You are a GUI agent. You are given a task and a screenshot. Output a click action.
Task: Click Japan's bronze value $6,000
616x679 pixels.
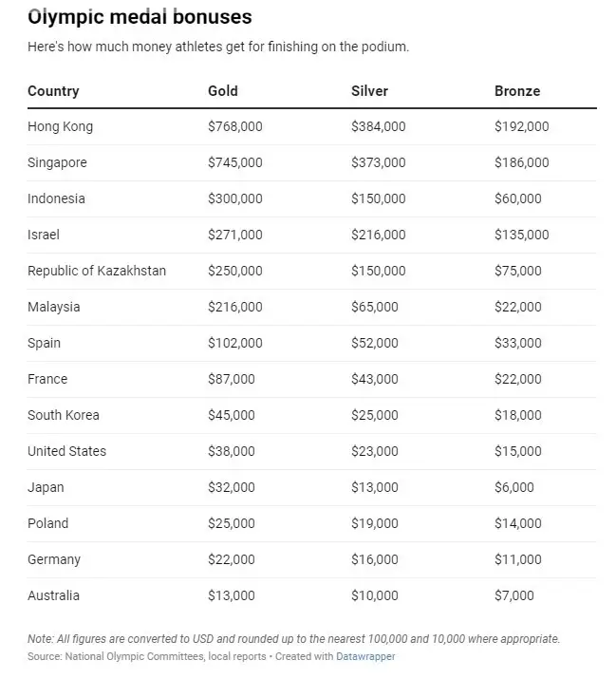513,487
